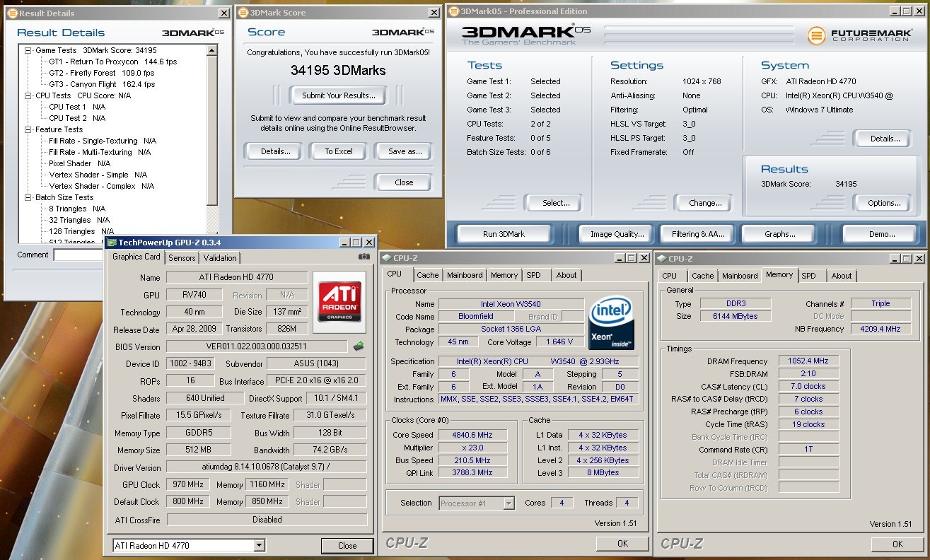Click Change under the Settings section
930x560 pixels.
[705, 203]
